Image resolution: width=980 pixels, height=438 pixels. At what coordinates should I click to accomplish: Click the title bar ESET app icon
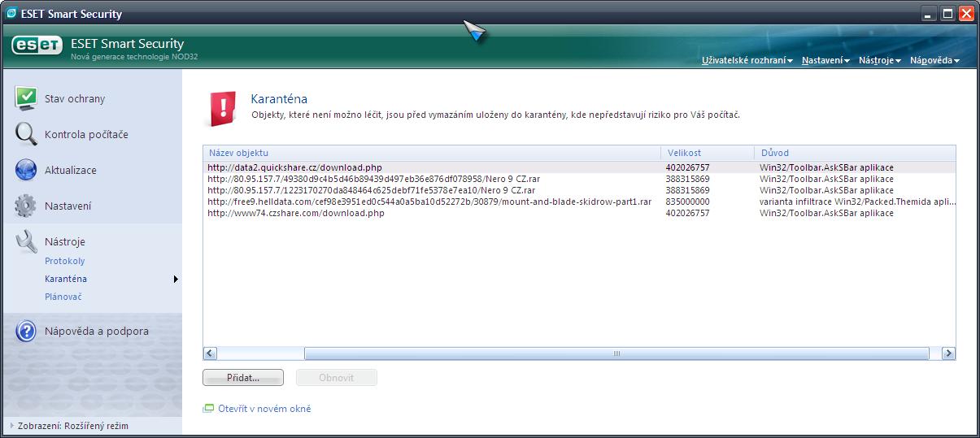(x=11, y=13)
